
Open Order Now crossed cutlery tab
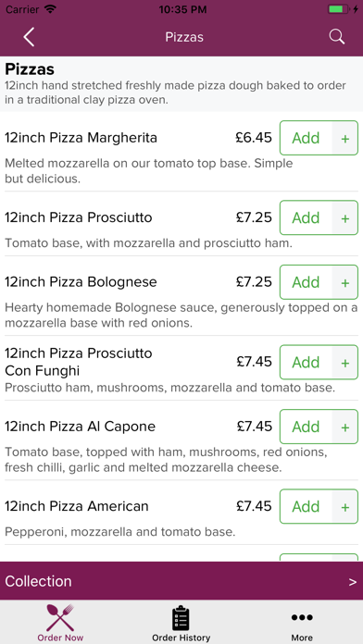pos(60,622)
